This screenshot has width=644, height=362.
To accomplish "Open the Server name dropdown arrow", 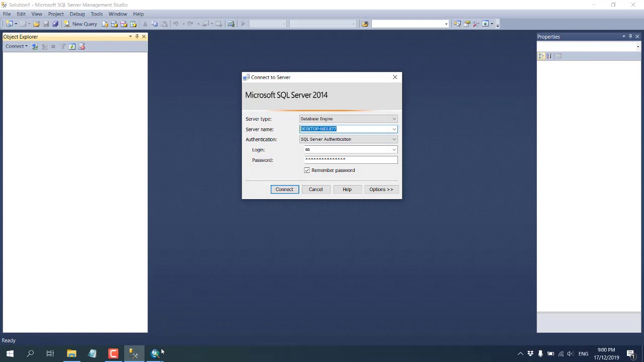I will pyautogui.click(x=394, y=129).
